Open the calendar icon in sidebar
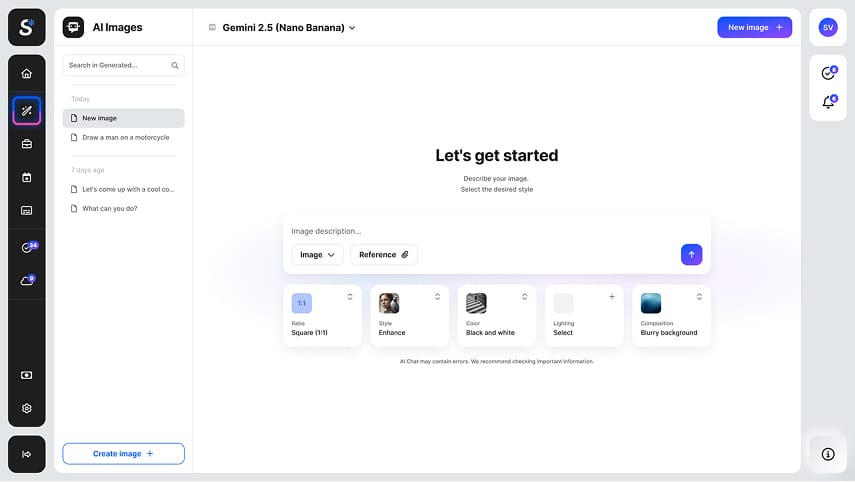 26,177
